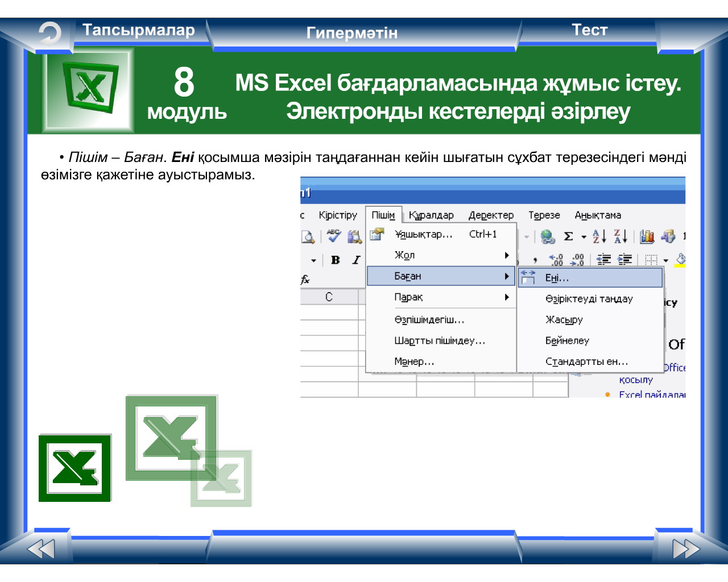
Task: Open the Құралдар menu
Action: click(431, 215)
